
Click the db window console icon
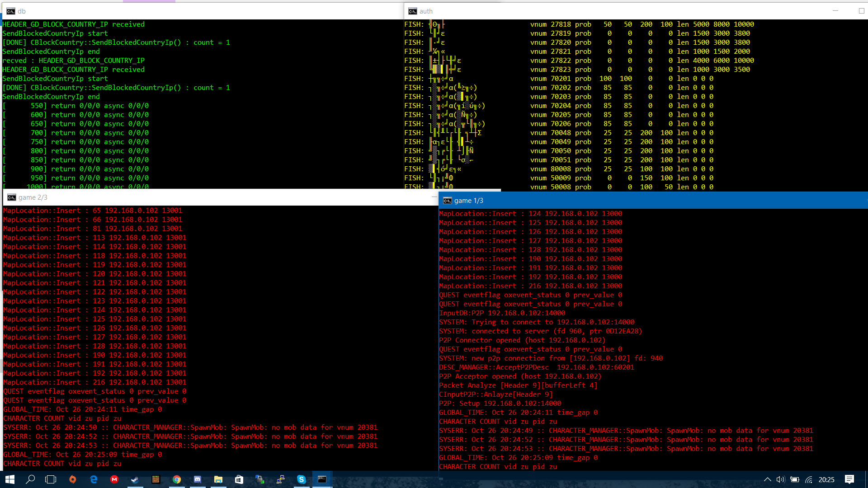[x=11, y=11]
